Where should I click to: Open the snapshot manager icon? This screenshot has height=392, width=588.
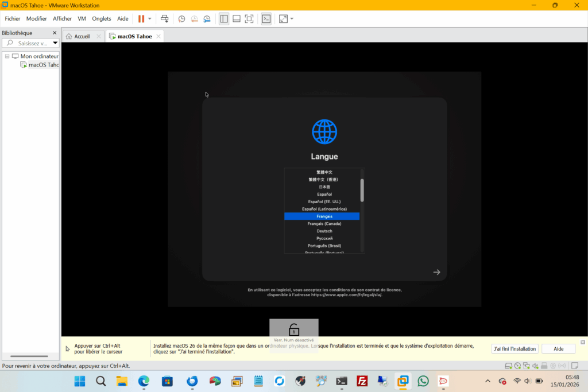[x=207, y=18]
